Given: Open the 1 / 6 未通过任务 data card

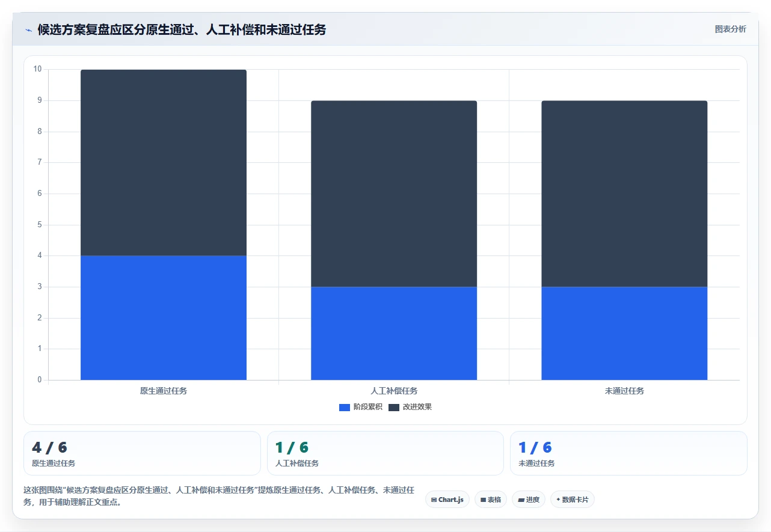Looking at the screenshot, I should click(x=628, y=453).
